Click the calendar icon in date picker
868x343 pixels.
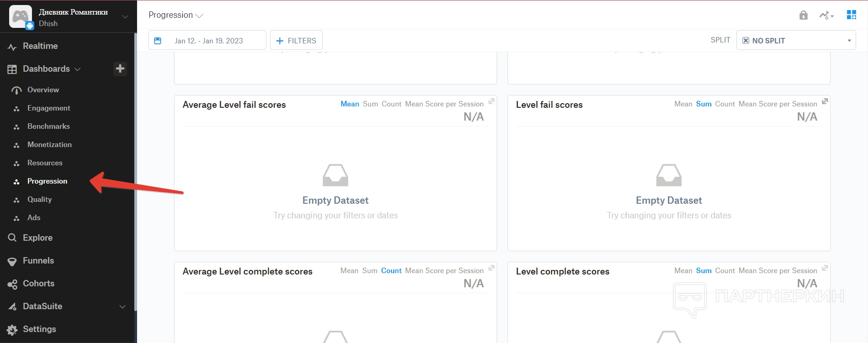(158, 41)
